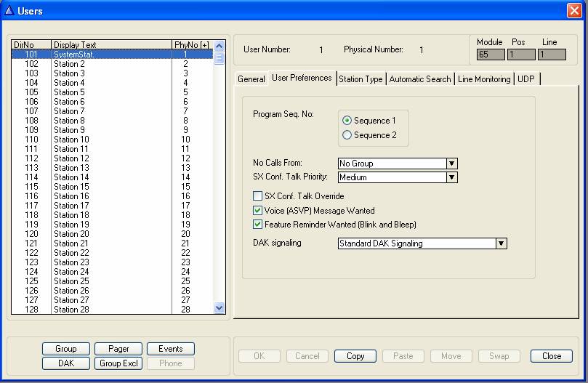Select Station 19 row
This screenshot has height=383, width=588.
(112, 225)
